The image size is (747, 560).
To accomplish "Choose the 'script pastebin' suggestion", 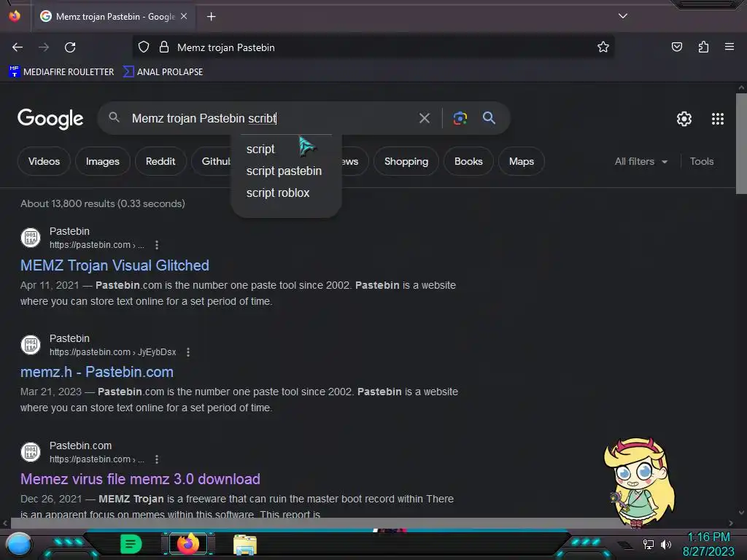I will pos(284,171).
